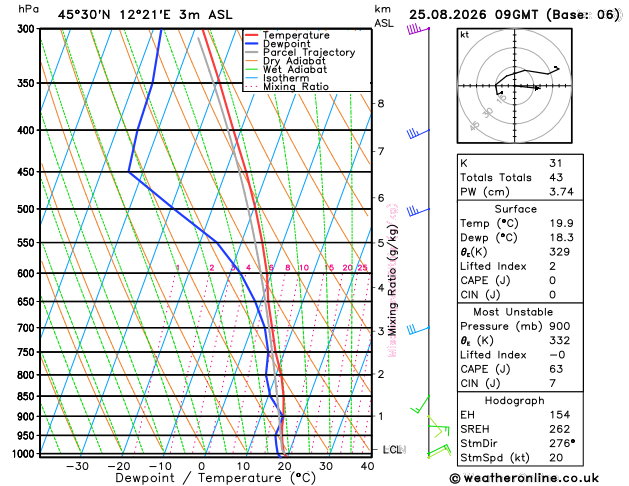
Task: Click the weatheronline.co.uk copyright text
Action: [524, 478]
